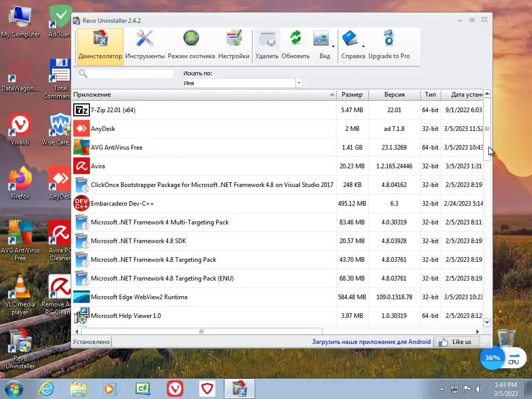
Task: Open Internet Explorer from taskbar
Action: pyautogui.click(x=46, y=389)
